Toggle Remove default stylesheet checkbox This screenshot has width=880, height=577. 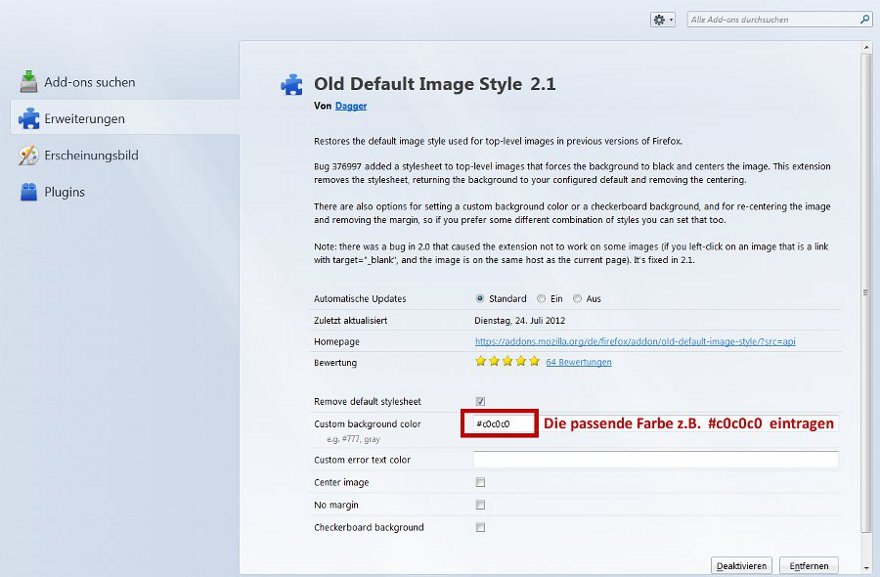[x=480, y=401]
